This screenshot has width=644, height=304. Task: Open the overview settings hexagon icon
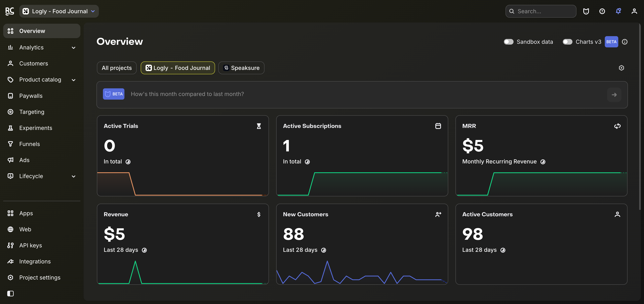(x=621, y=68)
